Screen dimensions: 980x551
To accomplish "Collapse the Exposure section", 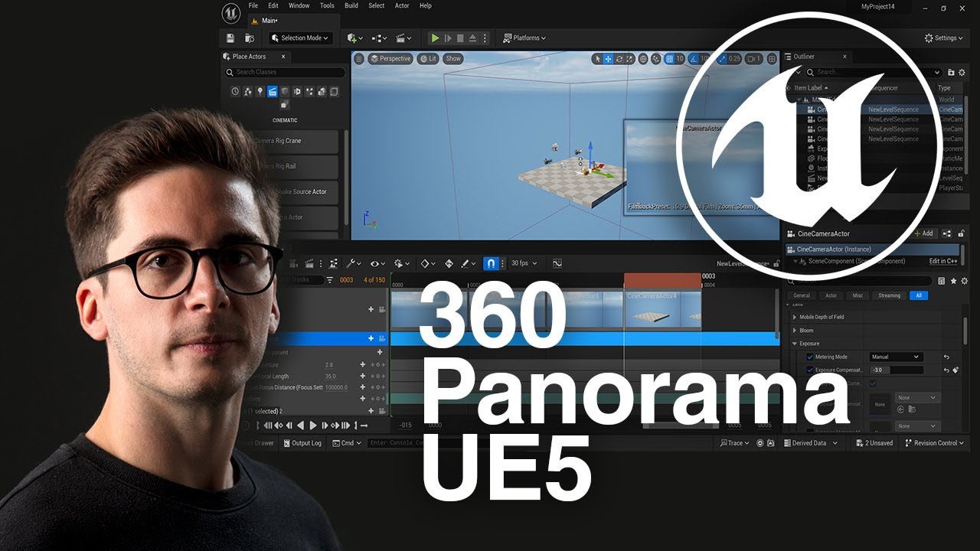I will click(795, 344).
